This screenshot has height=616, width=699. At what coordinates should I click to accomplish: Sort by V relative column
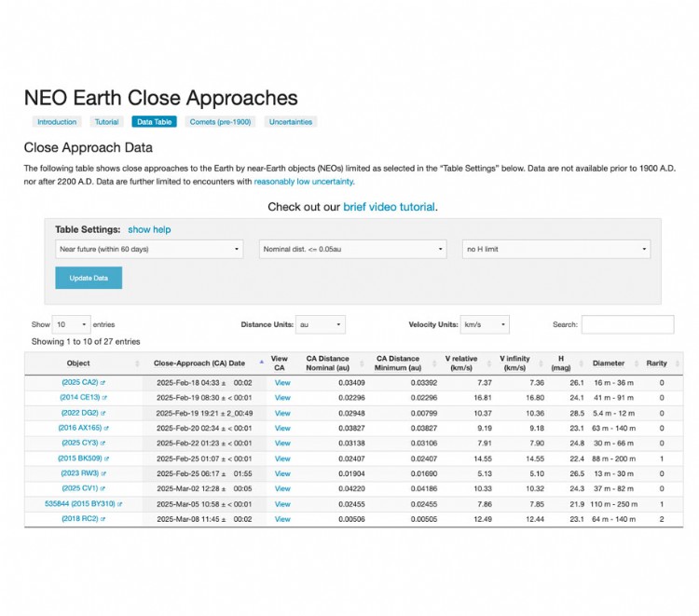[x=467, y=363]
